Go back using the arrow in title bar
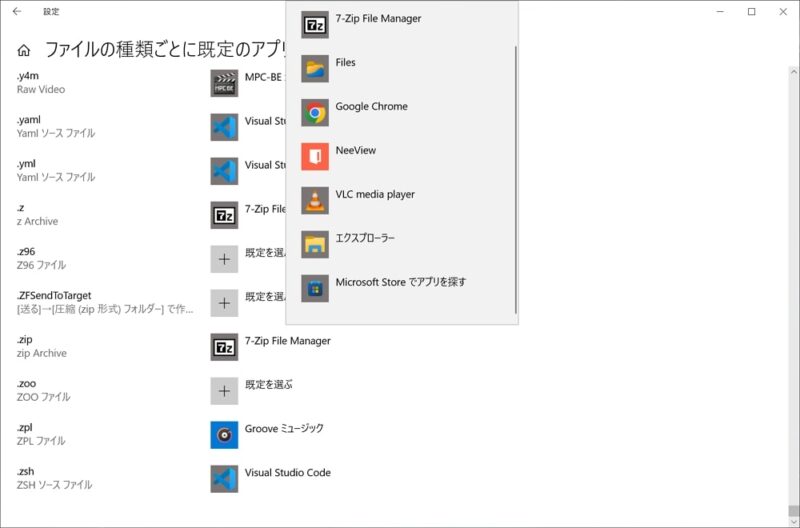The width and height of the screenshot is (800, 528). tap(17, 12)
